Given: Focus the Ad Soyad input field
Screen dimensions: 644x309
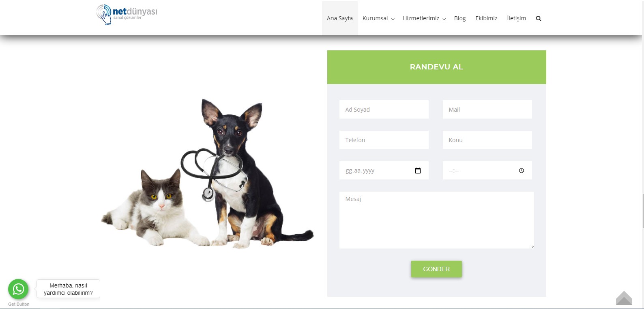Looking at the screenshot, I should [x=384, y=110].
